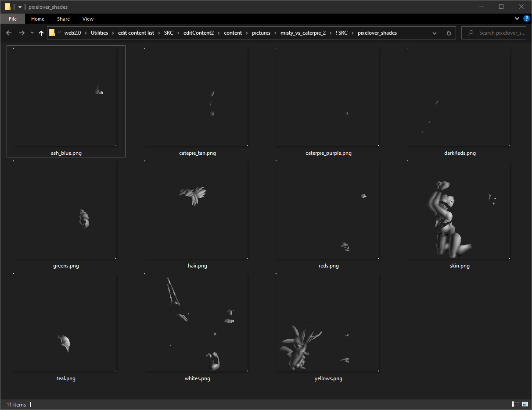Navigate to misty_vs_caterpie_2 in breadcrumb

(x=303, y=33)
